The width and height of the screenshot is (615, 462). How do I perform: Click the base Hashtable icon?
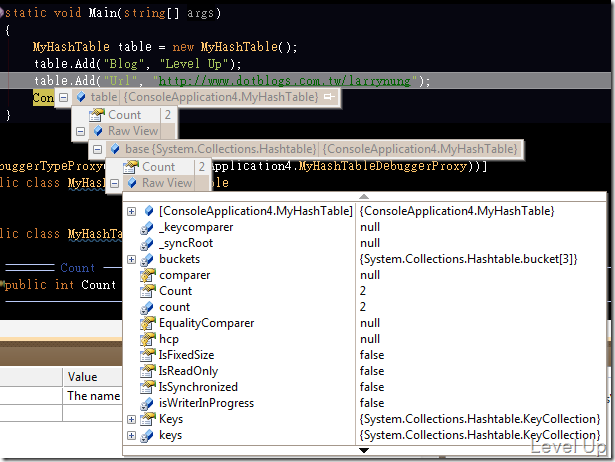click(x=115, y=149)
